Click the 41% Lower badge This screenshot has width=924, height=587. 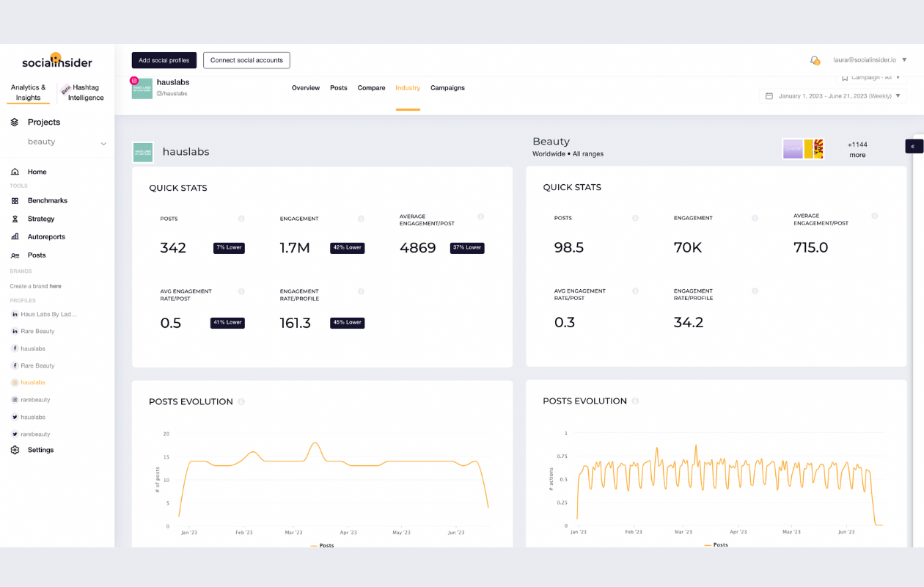228,322
